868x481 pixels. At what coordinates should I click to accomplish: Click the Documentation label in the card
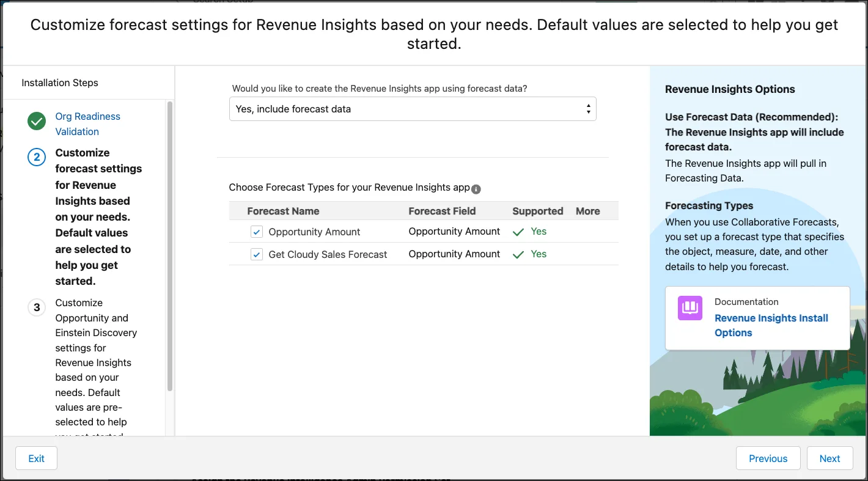tap(746, 302)
